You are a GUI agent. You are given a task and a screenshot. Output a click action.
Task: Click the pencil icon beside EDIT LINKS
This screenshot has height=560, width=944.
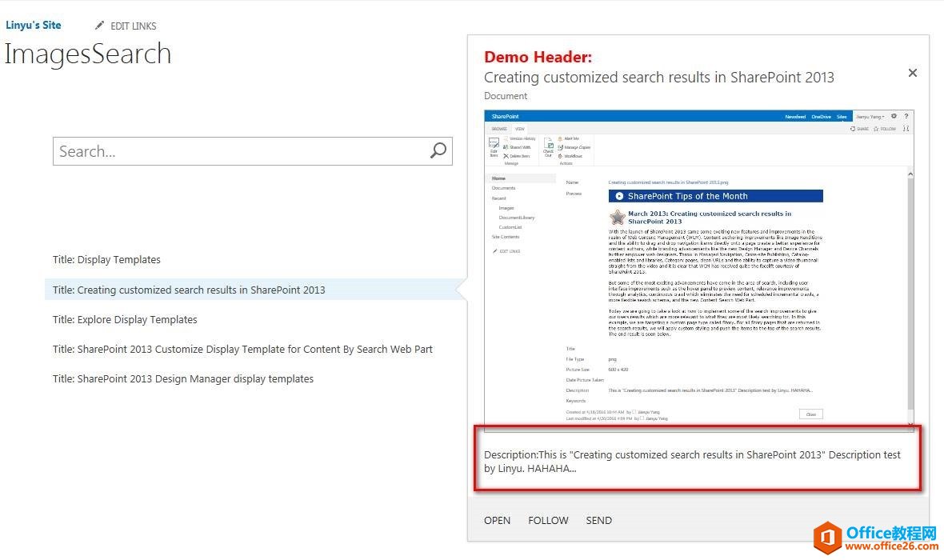(x=99, y=26)
